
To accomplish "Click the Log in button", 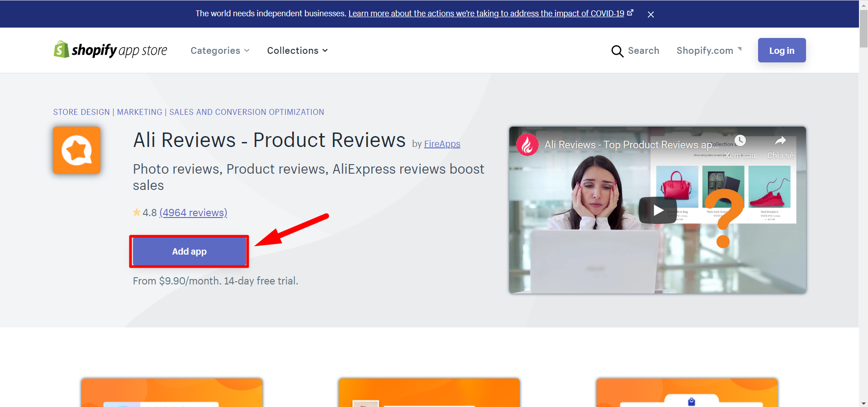I will [782, 50].
